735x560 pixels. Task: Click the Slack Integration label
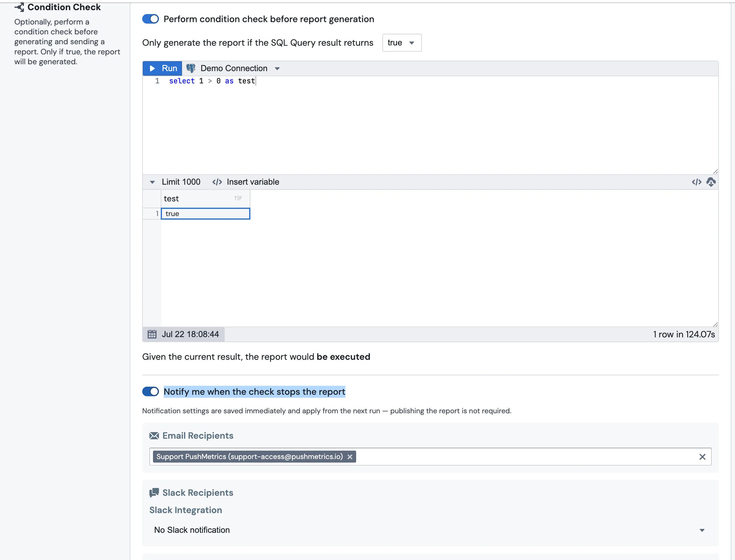click(x=186, y=510)
